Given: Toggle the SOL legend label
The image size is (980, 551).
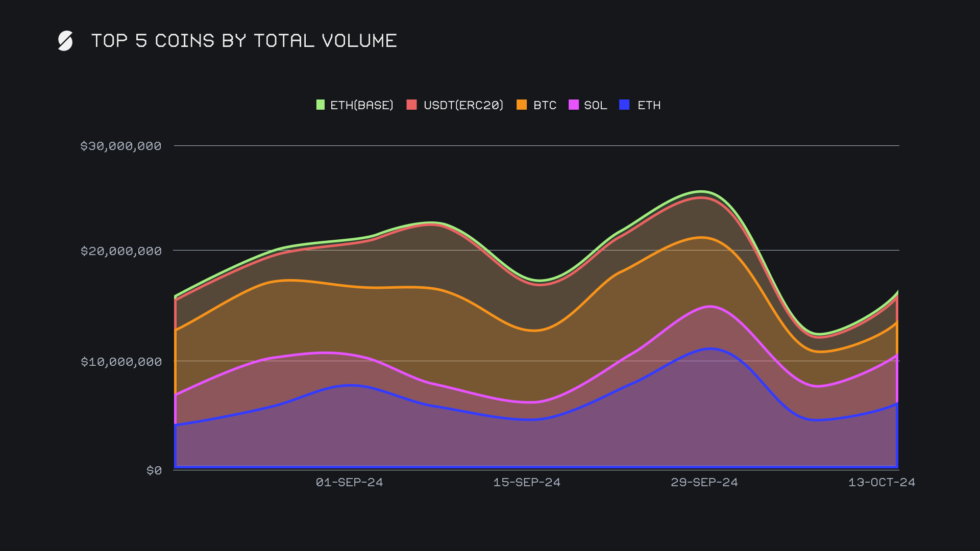Looking at the screenshot, I should click(x=595, y=105).
